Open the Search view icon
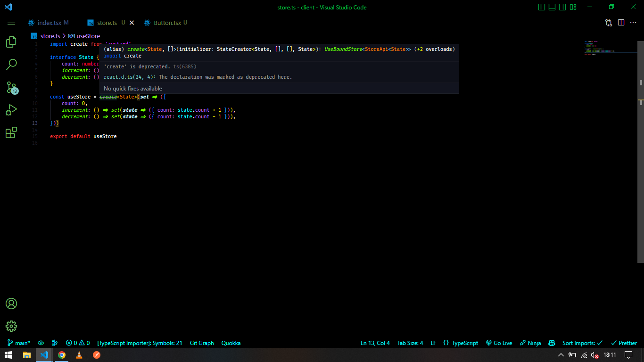644x362 pixels. (x=11, y=64)
